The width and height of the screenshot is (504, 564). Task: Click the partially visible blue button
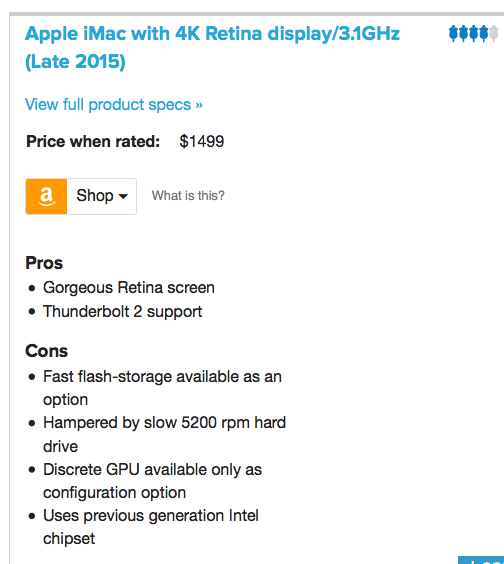tap(481, 560)
